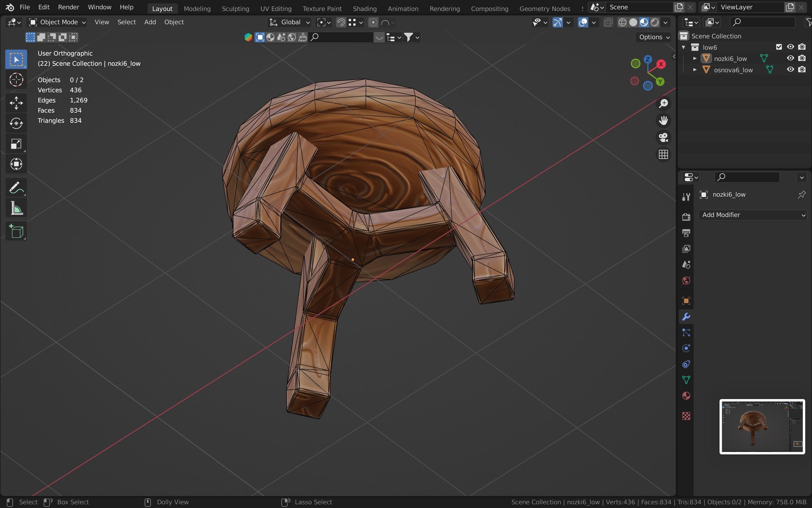Collapse the low6 collection
The height and width of the screenshot is (508, 812).
click(x=683, y=47)
